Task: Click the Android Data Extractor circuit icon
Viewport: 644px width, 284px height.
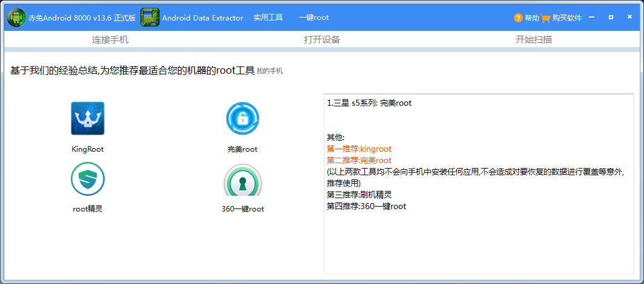Action: (x=150, y=18)
